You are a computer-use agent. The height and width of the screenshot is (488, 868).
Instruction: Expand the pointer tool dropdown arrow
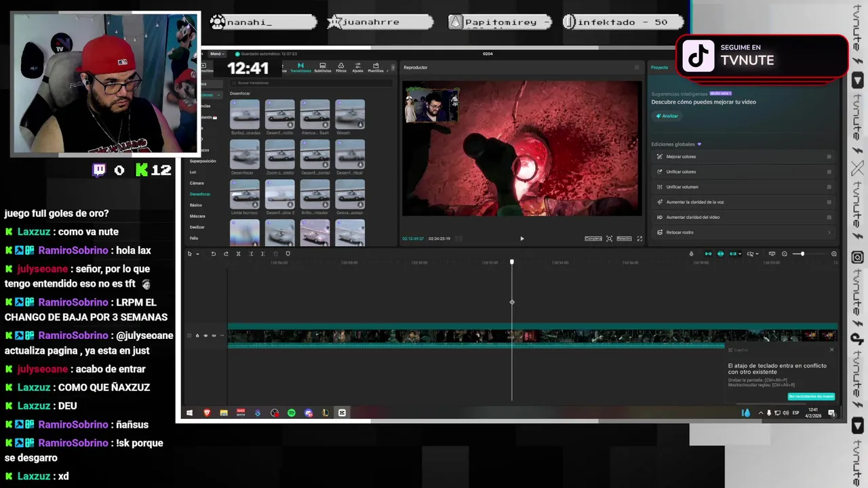(x=197, y=253)
